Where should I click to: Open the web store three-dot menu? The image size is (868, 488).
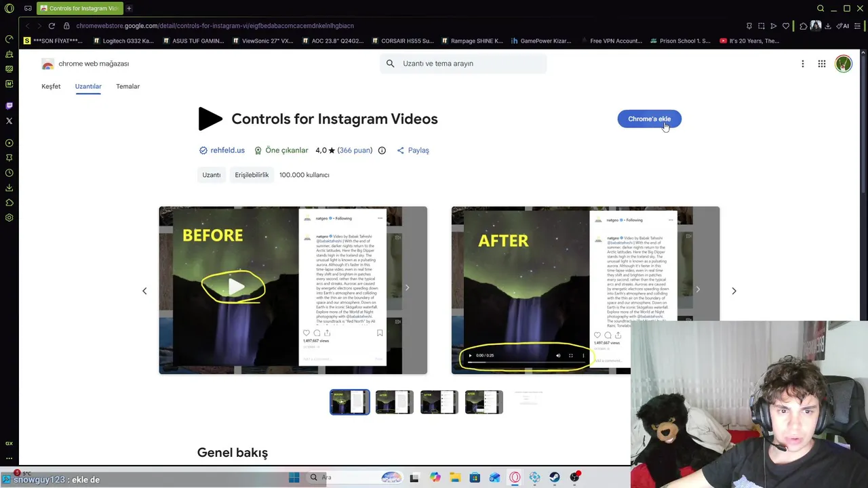click(803, 64)
